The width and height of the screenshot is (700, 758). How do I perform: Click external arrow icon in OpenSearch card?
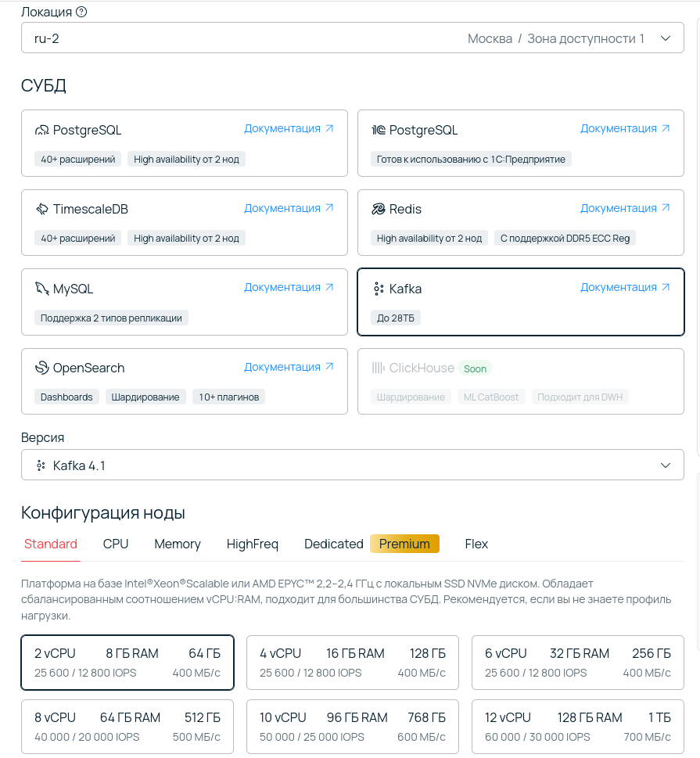pos(330,367)
